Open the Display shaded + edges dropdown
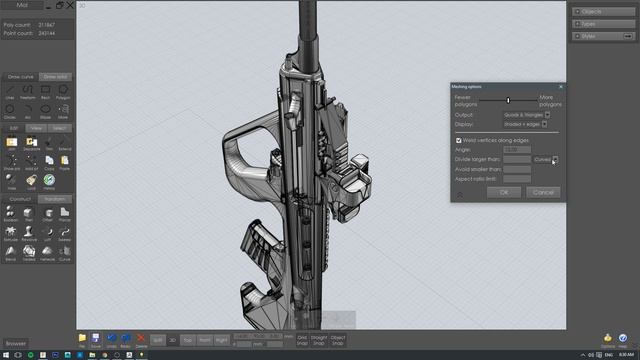This screenshot has width=640, height=360. (x=525, y=124)
